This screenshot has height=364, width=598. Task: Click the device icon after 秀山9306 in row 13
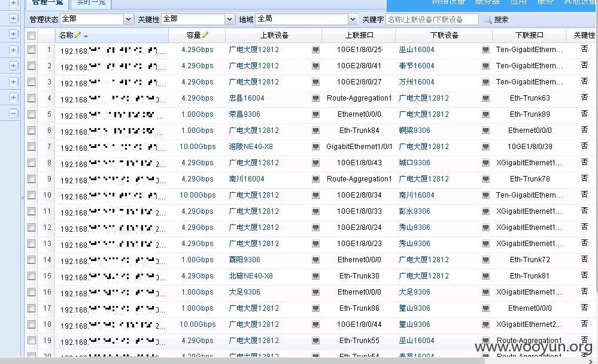pyautogui.click(x=485, y=244)
